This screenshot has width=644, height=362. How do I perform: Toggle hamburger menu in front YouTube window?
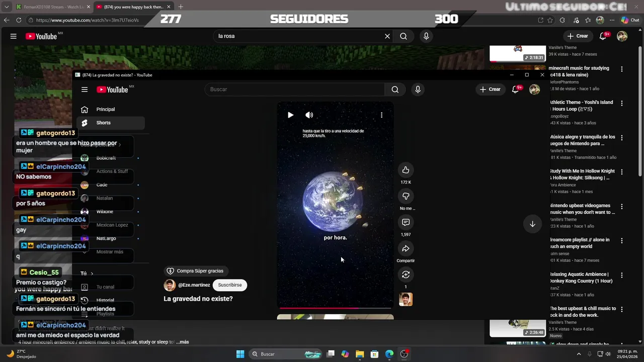tap(85, 89)
